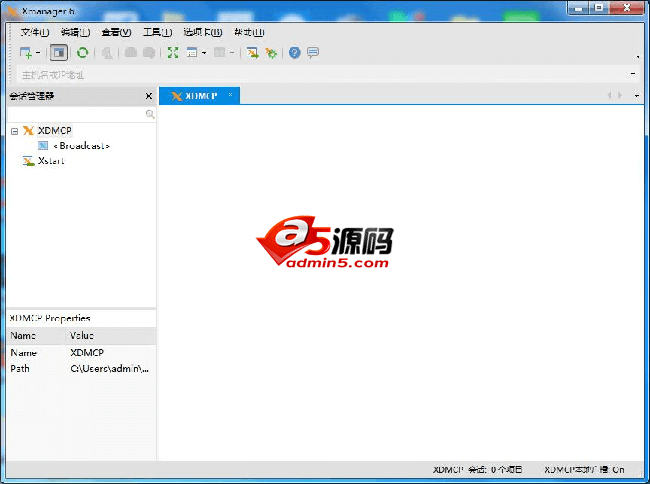650x484 pixels.
Task: Open the new session dropdown arrow
Action: [x=38, y=53]
